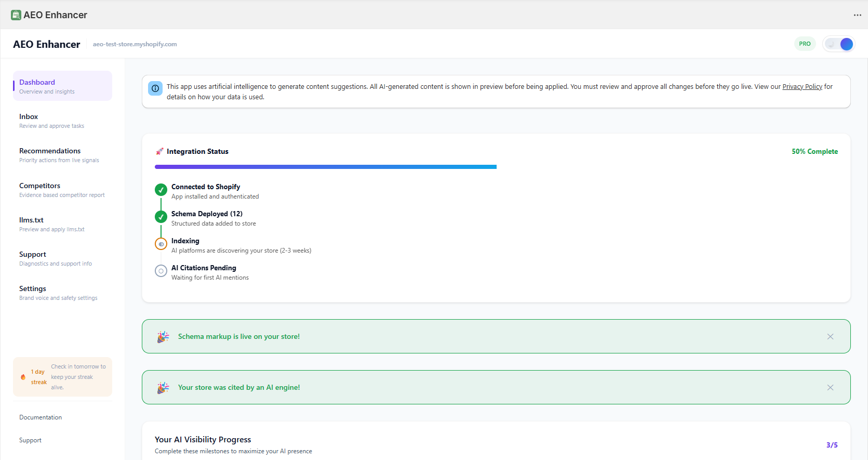The height and width of the screenshot is (460, 868).
Task: Click the AI Citations Pending status circle
Action: pos(161,271)
